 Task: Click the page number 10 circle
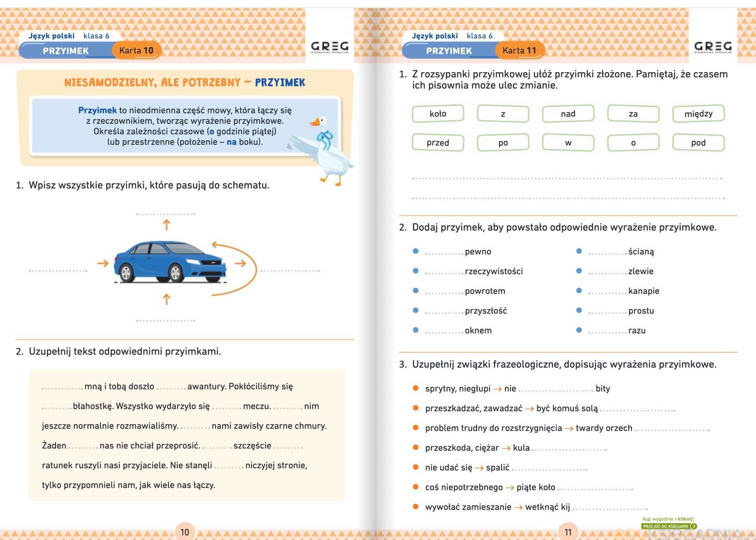coord(185,531)
